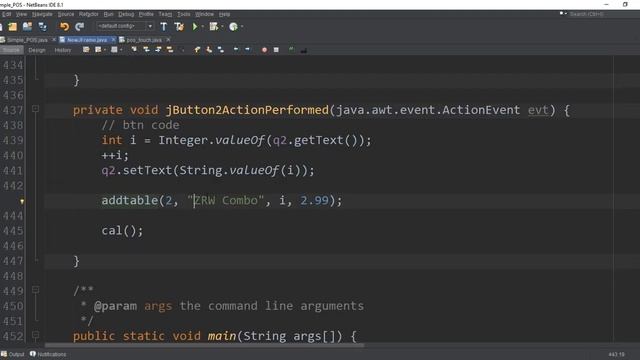Image resolution: width=640 pixels, height=360 pixels.
Task: Open the Run menu
Action: click(x=108, y=14)
